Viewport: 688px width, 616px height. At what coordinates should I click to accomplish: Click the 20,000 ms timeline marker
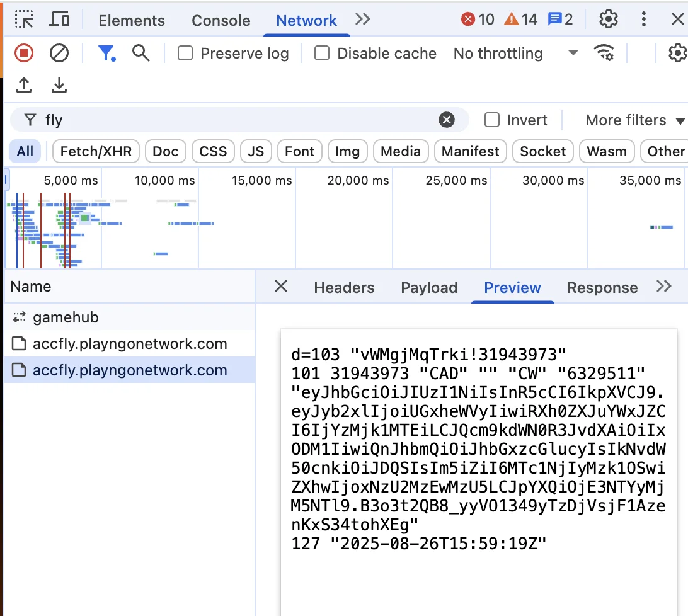tap(358, 180)
